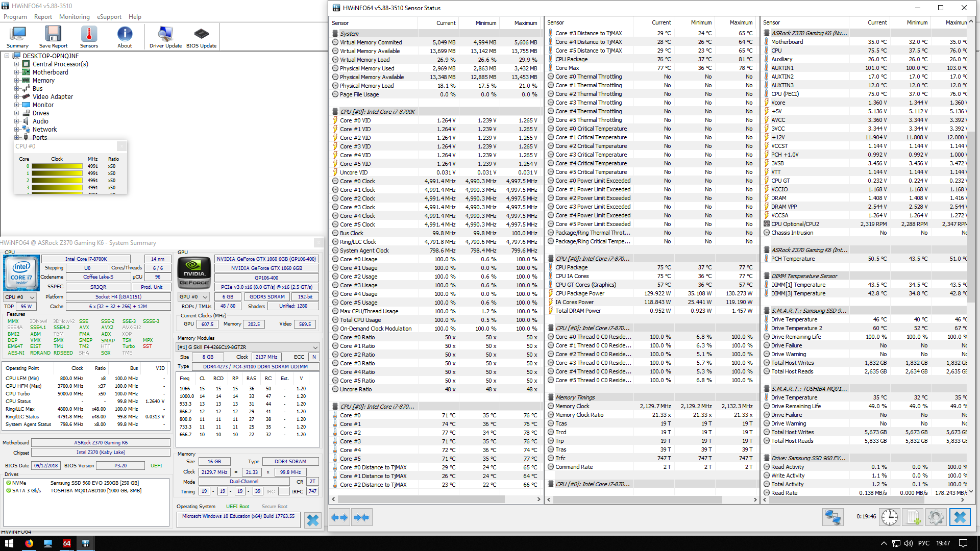Expand the Central Processor(s) tree node
The width and height of the screenshot is (980, 551).
click(x=16, y=64)
